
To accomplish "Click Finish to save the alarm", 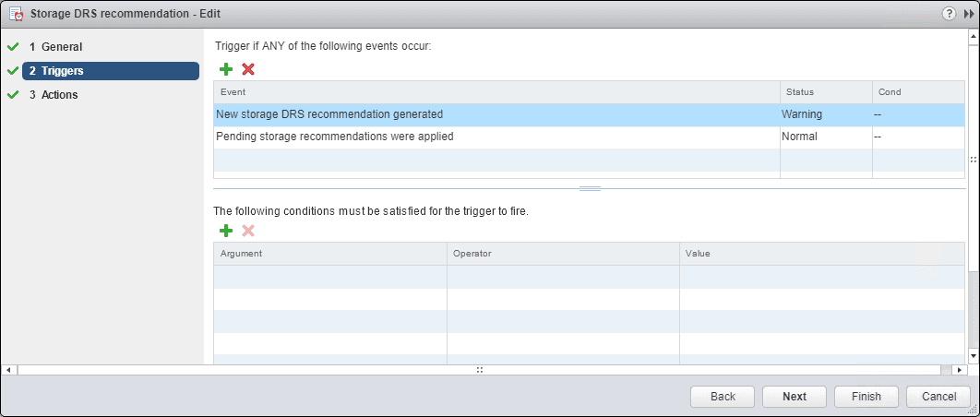I will tap(866, 397).
